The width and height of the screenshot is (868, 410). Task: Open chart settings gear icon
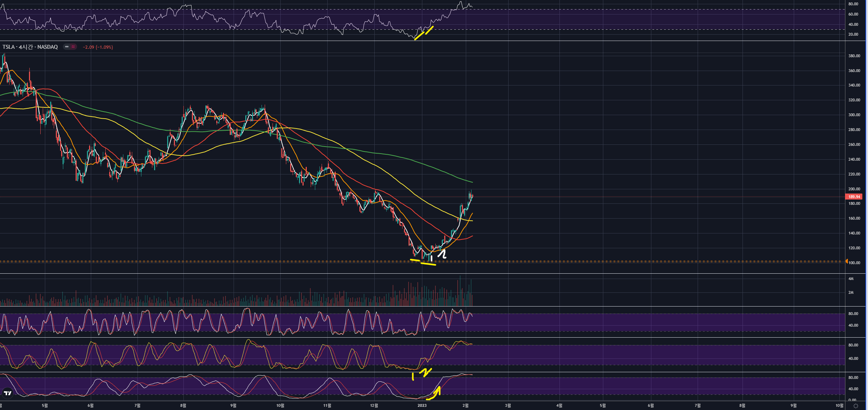[856, 406]
